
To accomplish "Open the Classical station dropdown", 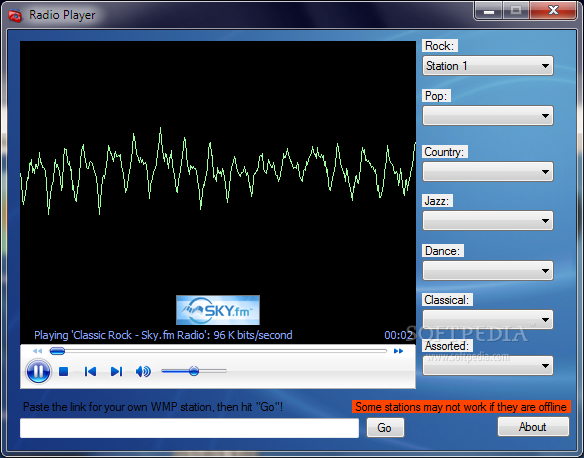I will pyautogui.click(x=488, y=320).
